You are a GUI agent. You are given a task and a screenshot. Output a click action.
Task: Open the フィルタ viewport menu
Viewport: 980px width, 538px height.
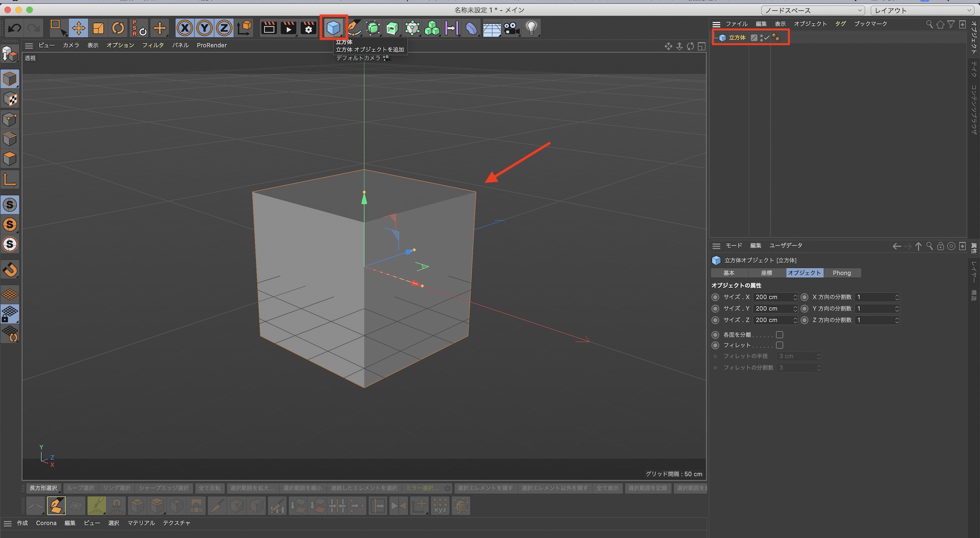(x=153, y=45)
